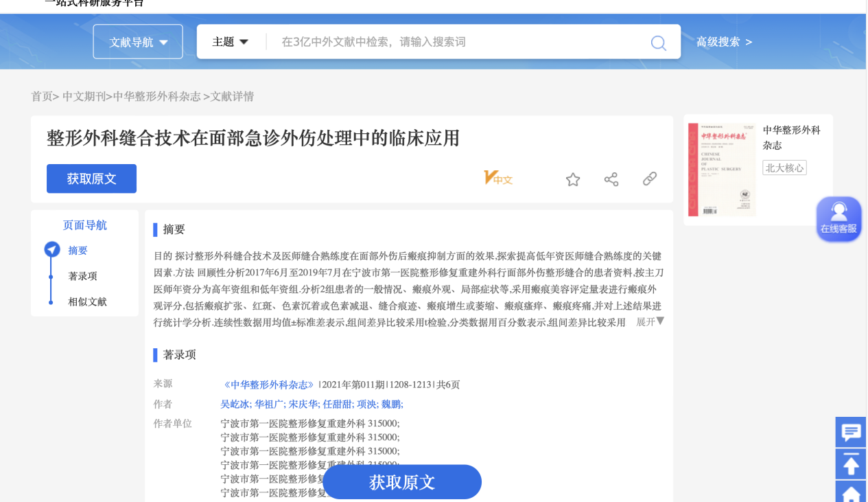Jump to page top with arrow icon
The width and height of the screenshot is (868, 502).
(851, 464)
